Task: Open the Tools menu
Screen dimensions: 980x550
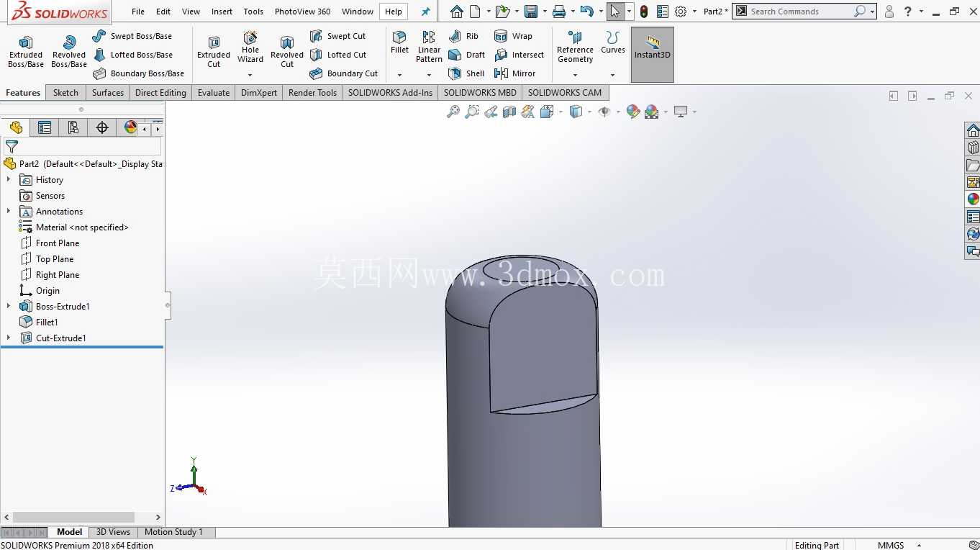Action: pos(253,12)
